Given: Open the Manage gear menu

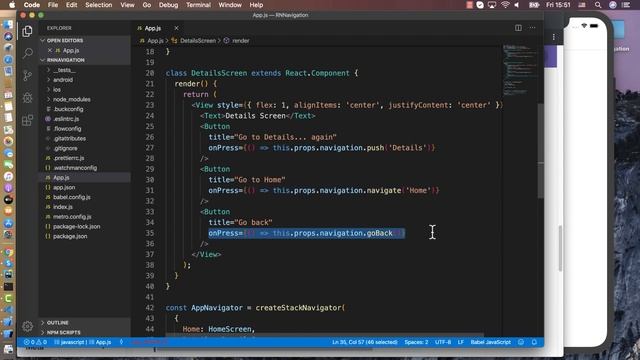Looking at the screenshot, I should coord(27,326).
